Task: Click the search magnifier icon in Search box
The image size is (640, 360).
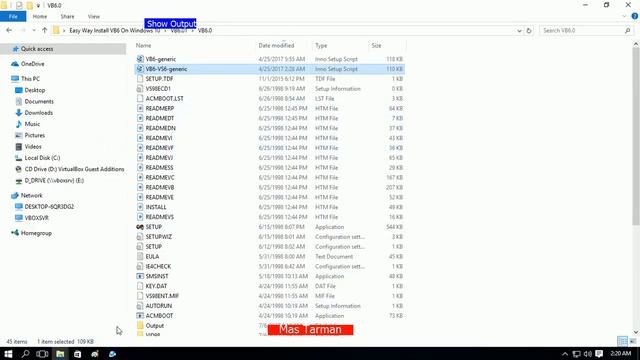Action: pos(627,31)
